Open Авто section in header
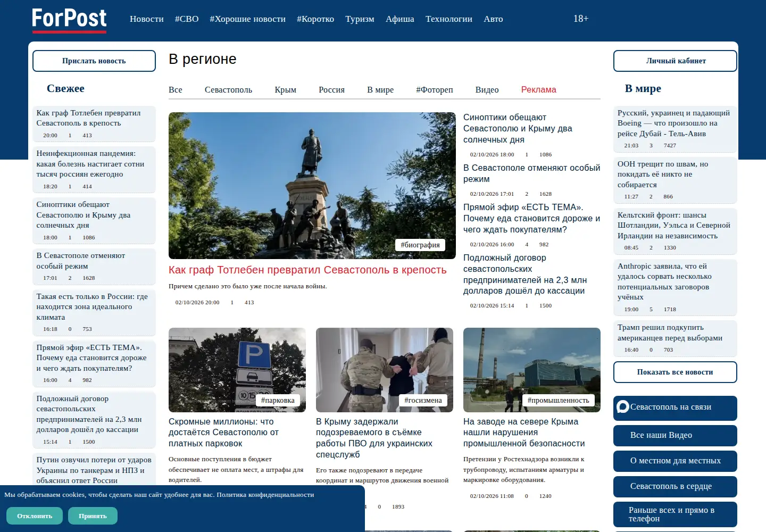The width and height of the screenshot is (766, 532). pos(493,19)
